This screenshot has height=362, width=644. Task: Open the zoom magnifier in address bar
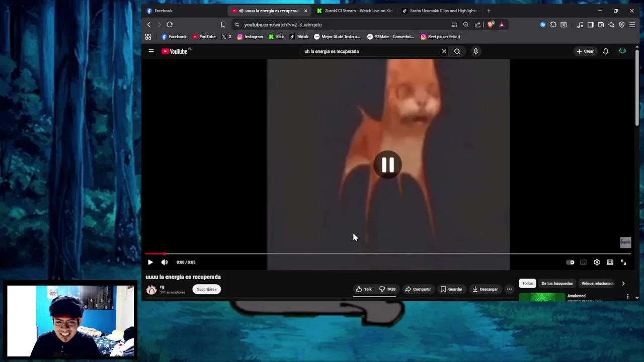point(466,25)
